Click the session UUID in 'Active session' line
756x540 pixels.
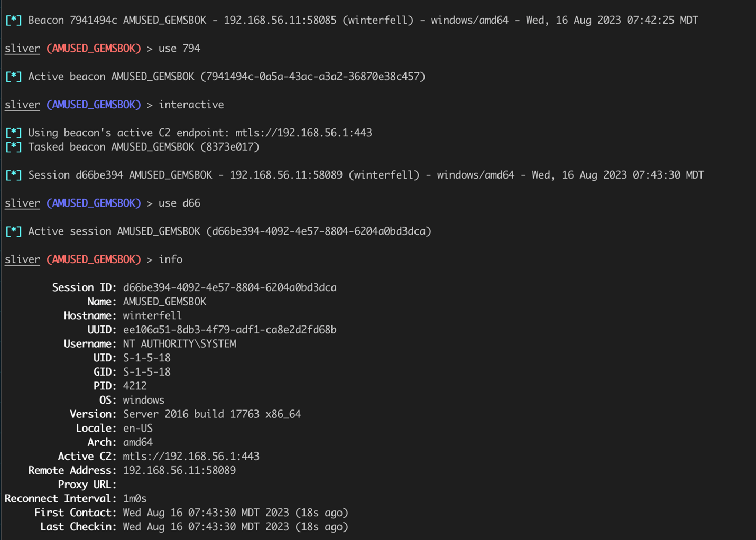pos(319,231)
